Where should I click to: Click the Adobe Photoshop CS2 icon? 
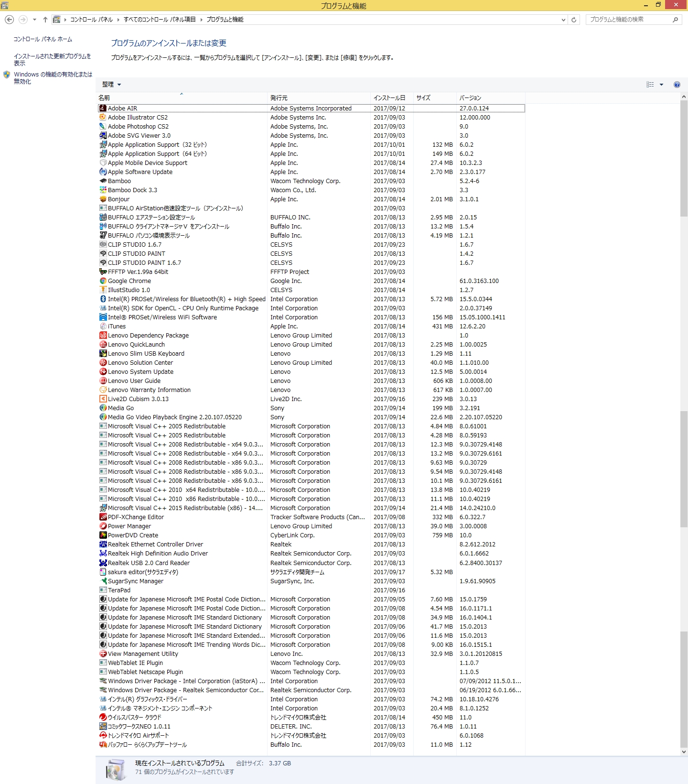pos(103,127)
